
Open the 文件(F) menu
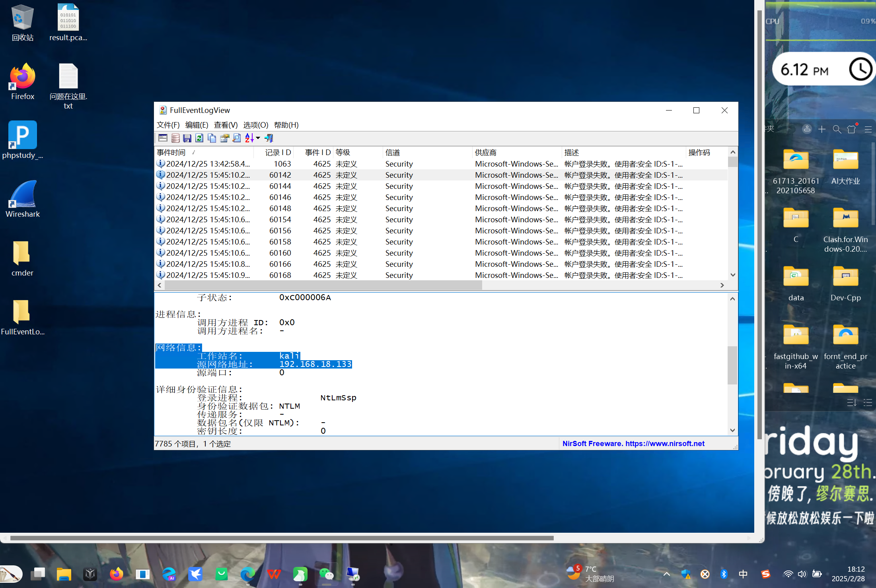pos(168,125)
